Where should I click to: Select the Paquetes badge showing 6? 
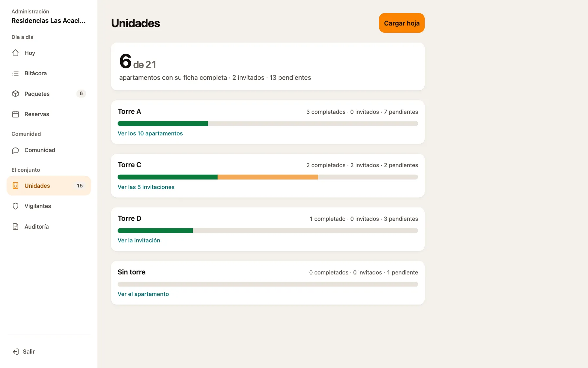coord(81,94)
